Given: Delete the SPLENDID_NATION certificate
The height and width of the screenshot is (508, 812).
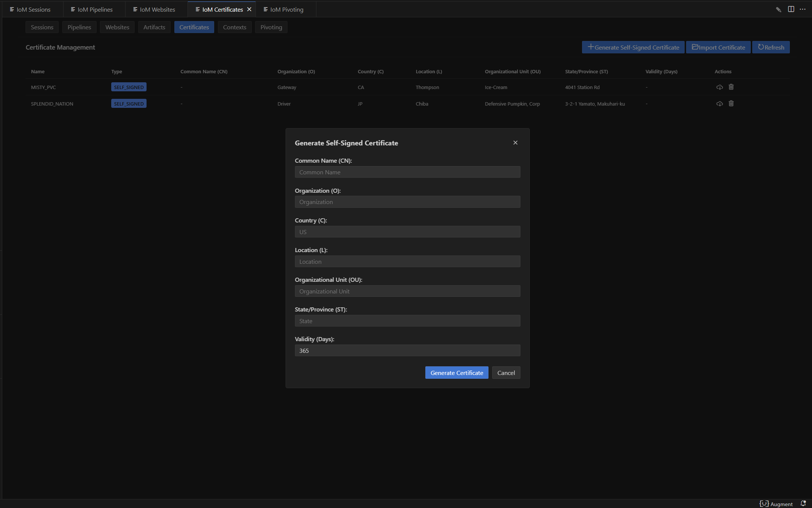Looking at the screenshot, I should (731, 103).
